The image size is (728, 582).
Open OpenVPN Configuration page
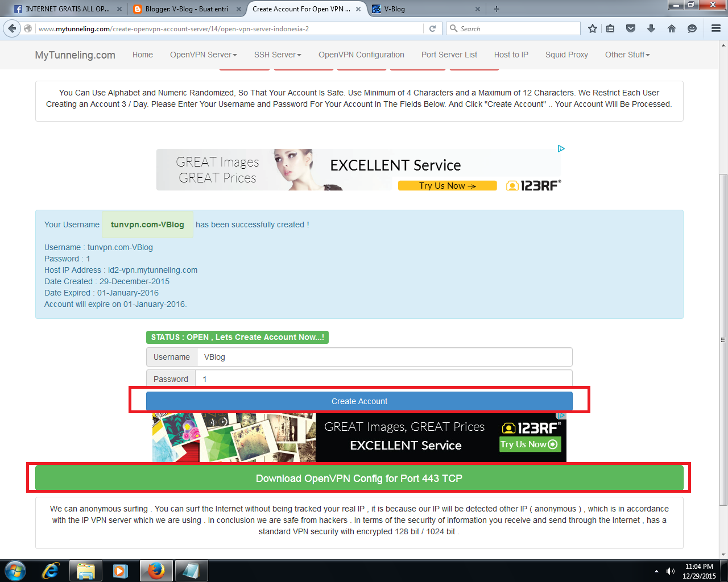[361, 55]
